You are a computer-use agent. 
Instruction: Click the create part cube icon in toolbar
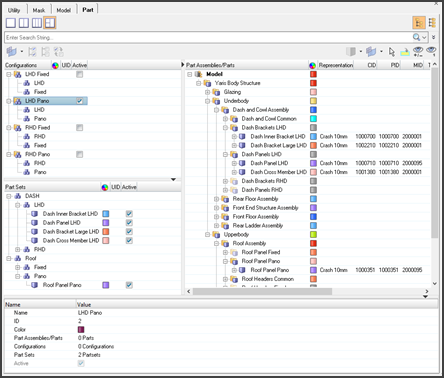click(x=12, y=52)
